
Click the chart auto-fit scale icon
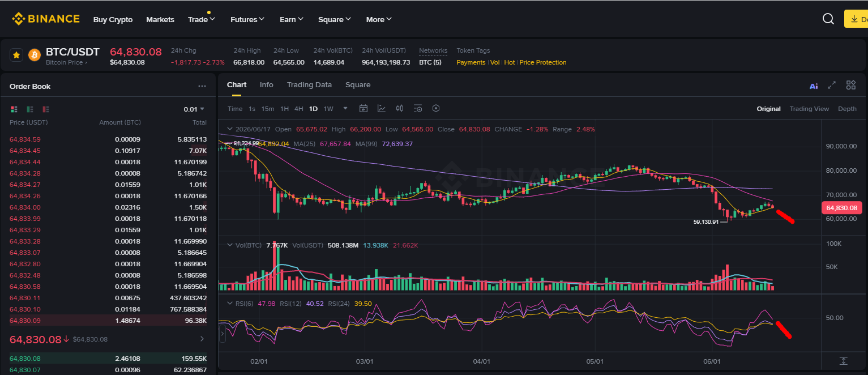844,360
